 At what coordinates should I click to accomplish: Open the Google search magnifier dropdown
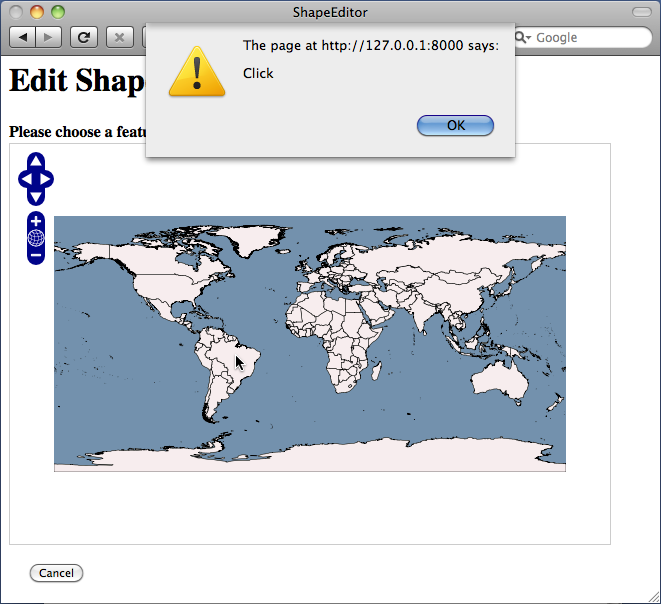pos(523,38)
